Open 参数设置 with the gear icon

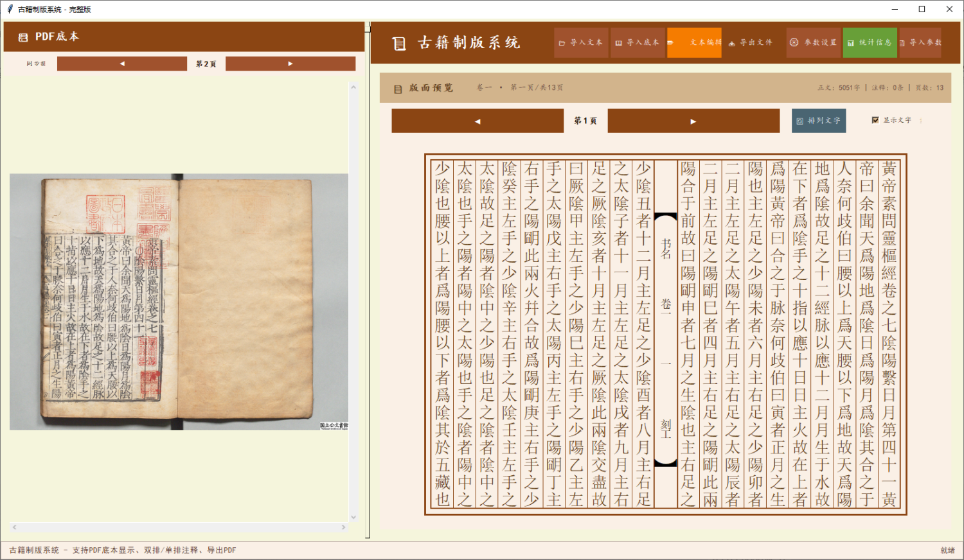click(x=794, y=42)
